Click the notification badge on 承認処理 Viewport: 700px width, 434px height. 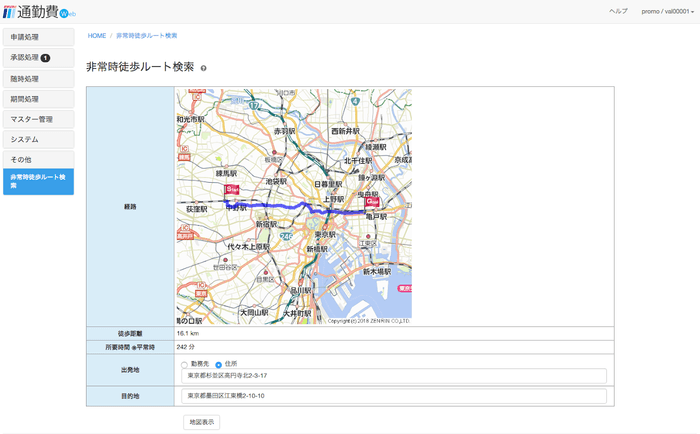click(x=45, y=58)
